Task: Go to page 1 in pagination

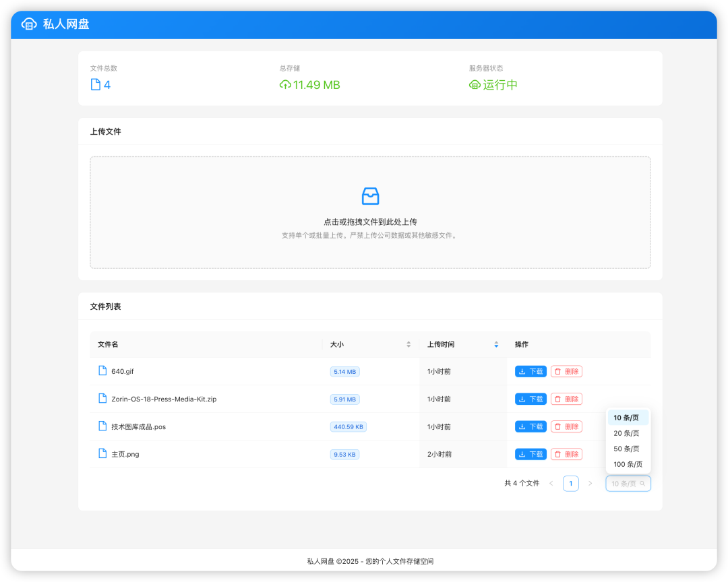Action: 571,484
